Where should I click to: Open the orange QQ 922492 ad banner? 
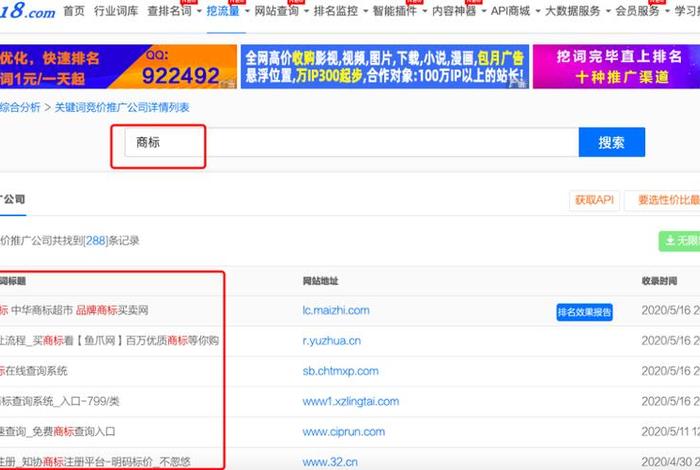tap(118, 67)
